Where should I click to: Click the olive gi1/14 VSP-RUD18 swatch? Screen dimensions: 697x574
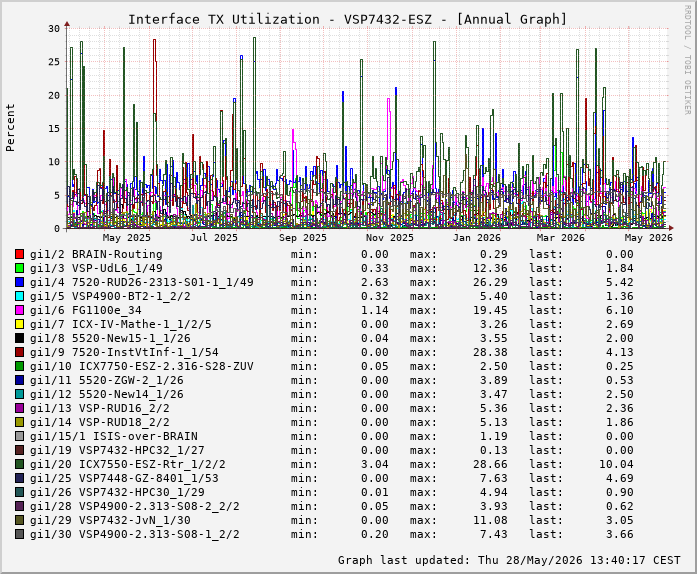coord(19,422)
